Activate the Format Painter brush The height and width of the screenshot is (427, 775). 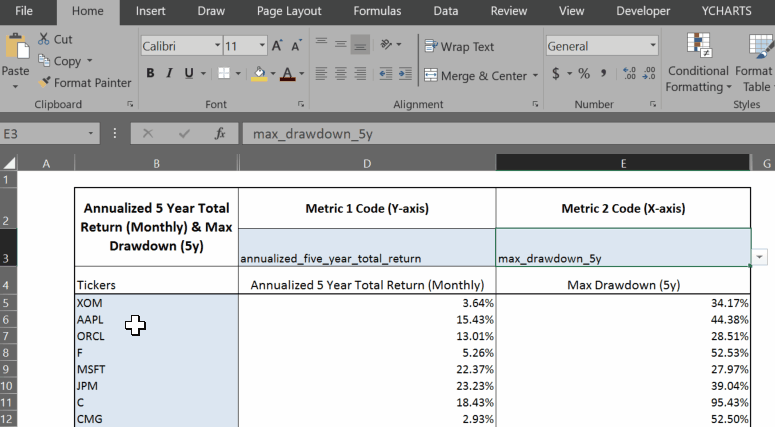click(x=44, y=82)
